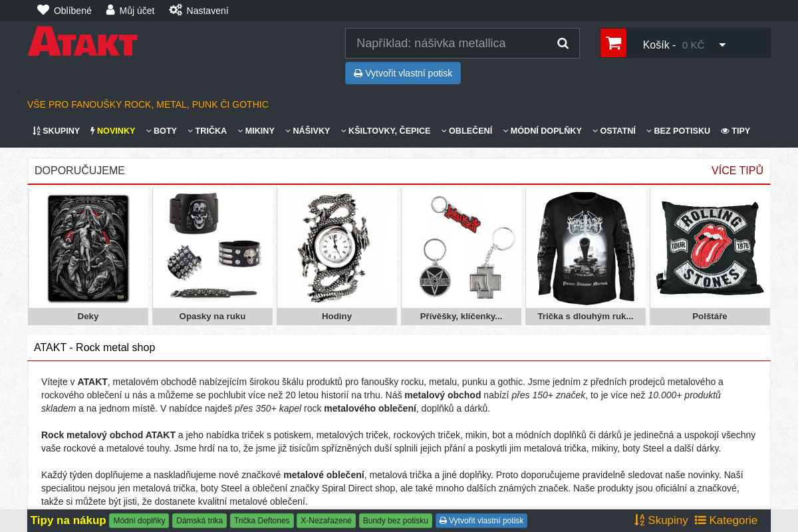
Task: Expand the NÁŠIVKY dropdown menu
Action: 307,131
